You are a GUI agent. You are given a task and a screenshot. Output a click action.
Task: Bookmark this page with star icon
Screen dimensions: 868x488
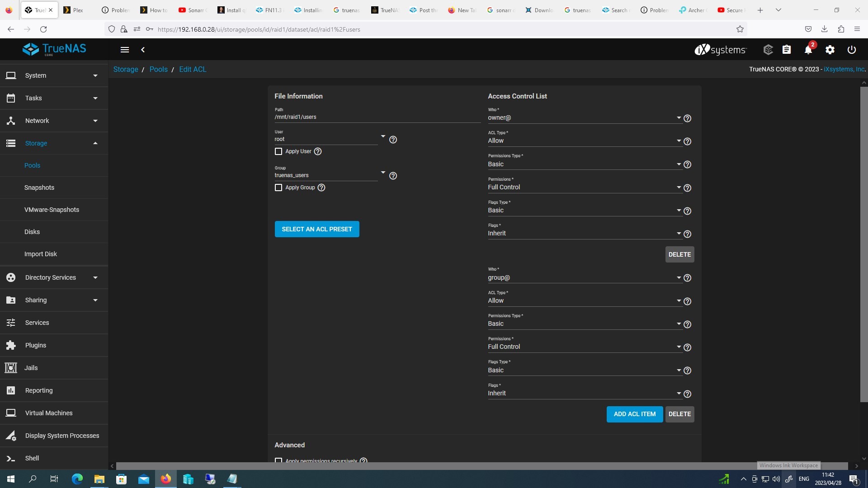coord(740,29)
